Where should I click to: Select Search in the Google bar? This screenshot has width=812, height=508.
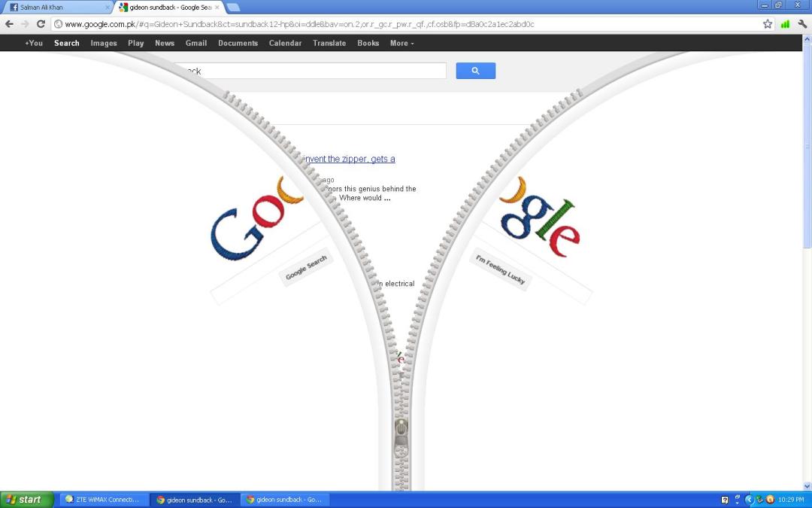[67, 43]
